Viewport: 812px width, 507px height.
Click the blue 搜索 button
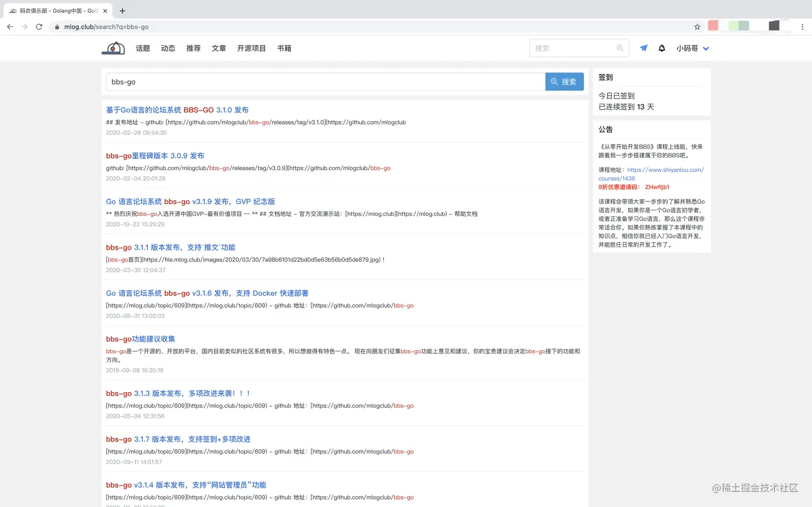[564, 82]
